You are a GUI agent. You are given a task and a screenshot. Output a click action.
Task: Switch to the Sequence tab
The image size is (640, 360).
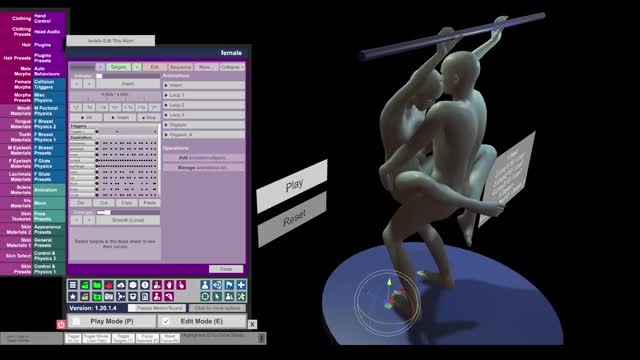click(x=180, y=67)
